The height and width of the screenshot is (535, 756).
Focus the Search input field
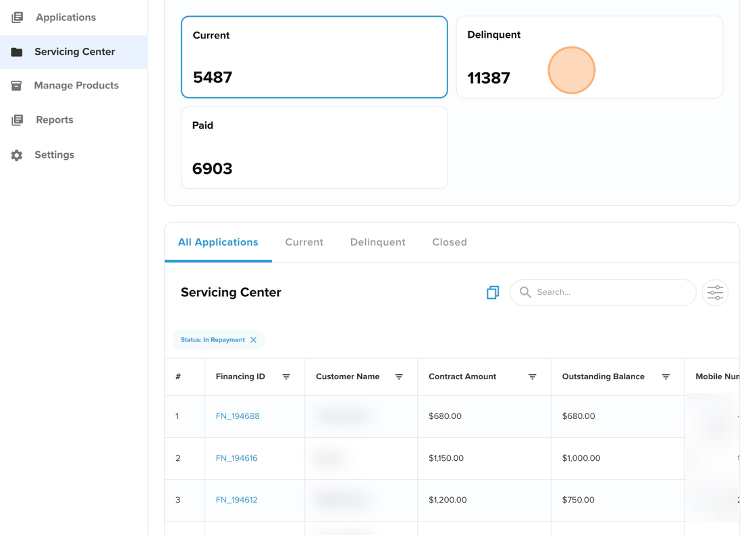pyautogui.click(x=603, y=292)
